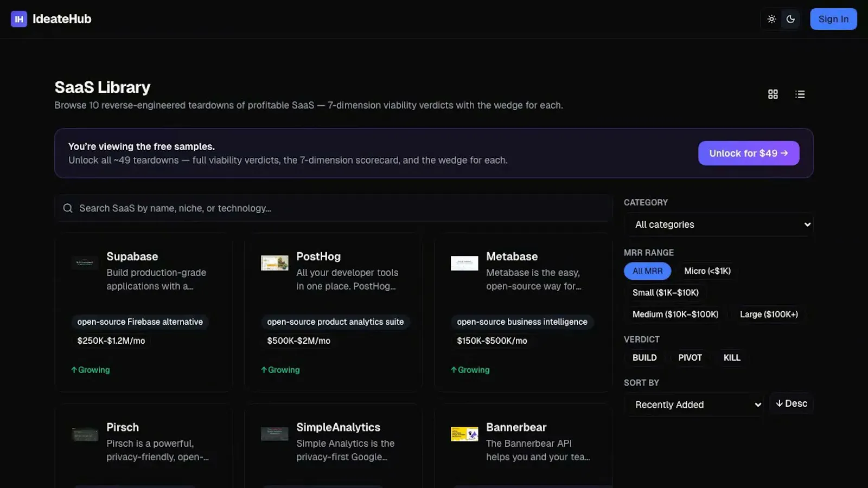Toggle the Desc sort direction button
The image size is (868, 488).
(x=792, y=403)
